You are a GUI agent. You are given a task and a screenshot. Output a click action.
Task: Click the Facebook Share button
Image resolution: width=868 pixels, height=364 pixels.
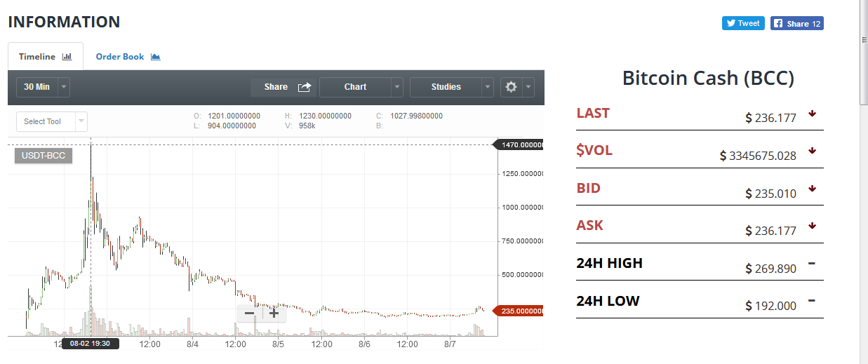click(797, 23)
